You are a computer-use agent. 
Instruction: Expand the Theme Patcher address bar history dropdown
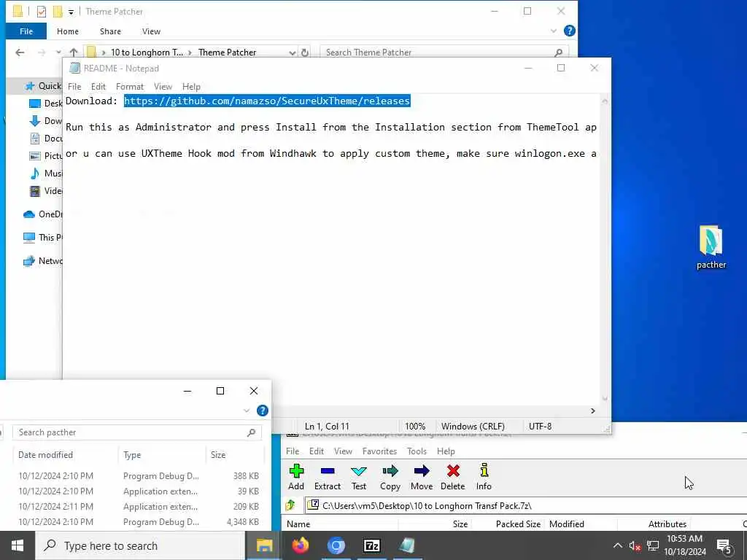292,52
